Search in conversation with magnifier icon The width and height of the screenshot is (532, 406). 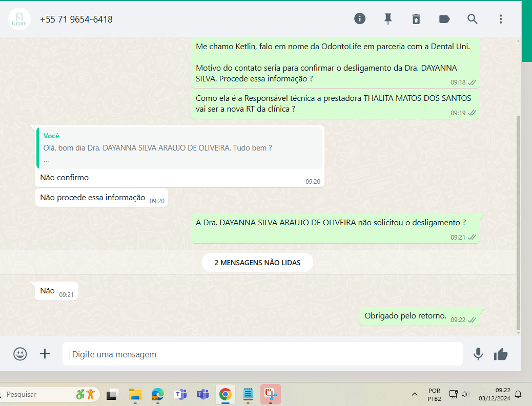[x=472, y=19]
